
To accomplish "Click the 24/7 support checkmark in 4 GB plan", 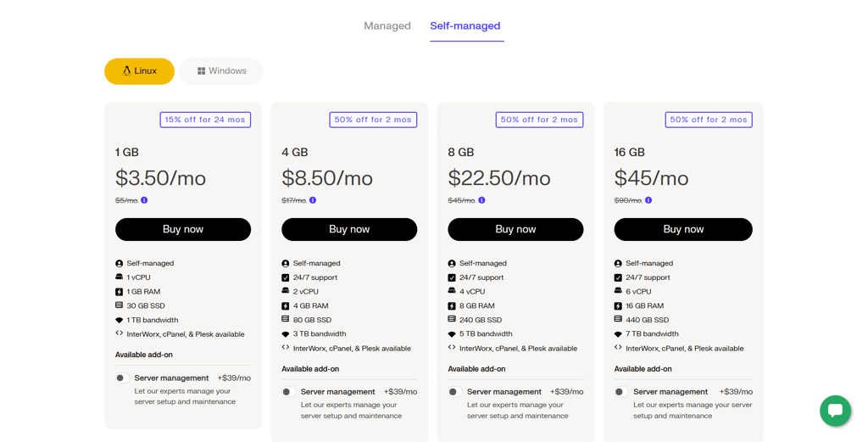I will coord(285,277).
